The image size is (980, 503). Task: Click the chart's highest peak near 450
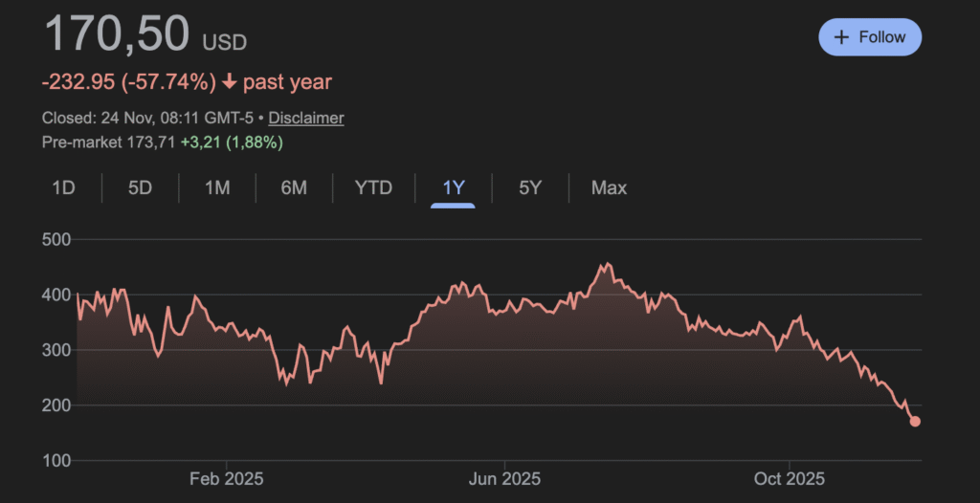click(x=607, y=264)
